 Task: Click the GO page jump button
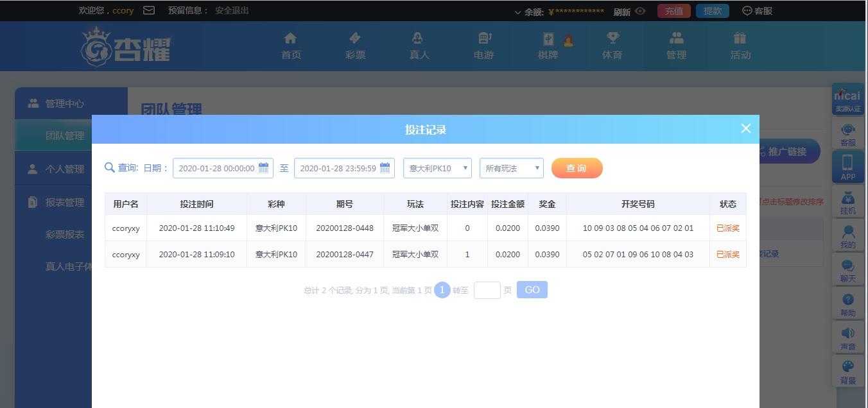click(532, 290)
